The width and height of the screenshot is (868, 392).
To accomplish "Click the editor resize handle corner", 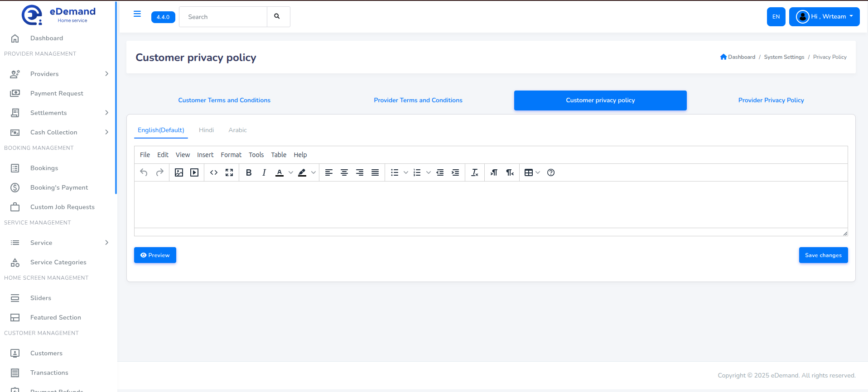I will pos(845,233).
